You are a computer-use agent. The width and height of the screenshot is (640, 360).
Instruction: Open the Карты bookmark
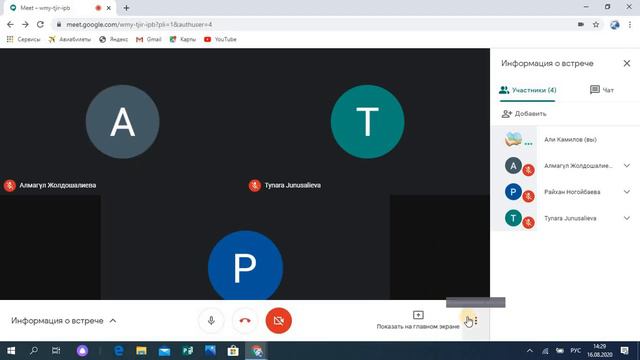(x=182, y=40)
